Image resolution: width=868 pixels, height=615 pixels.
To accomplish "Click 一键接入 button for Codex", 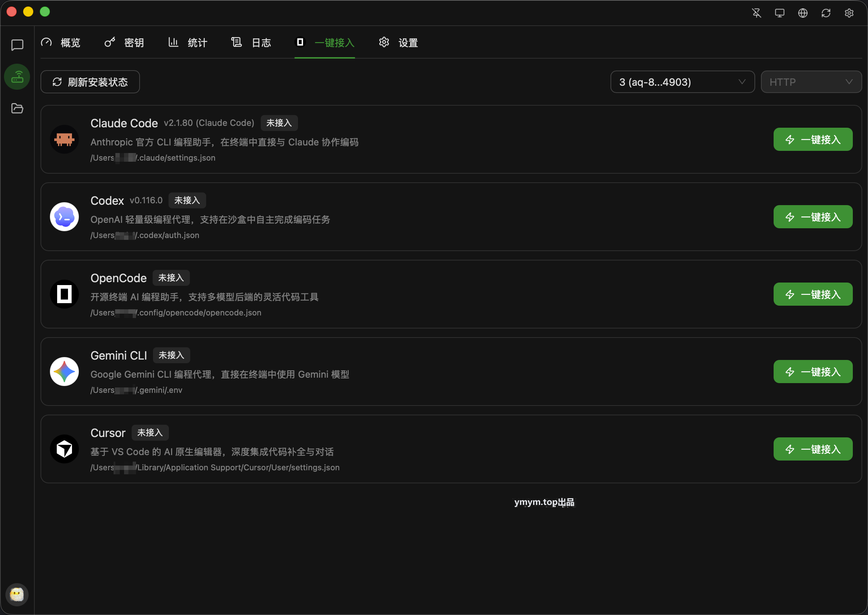I will coord(813,217).
